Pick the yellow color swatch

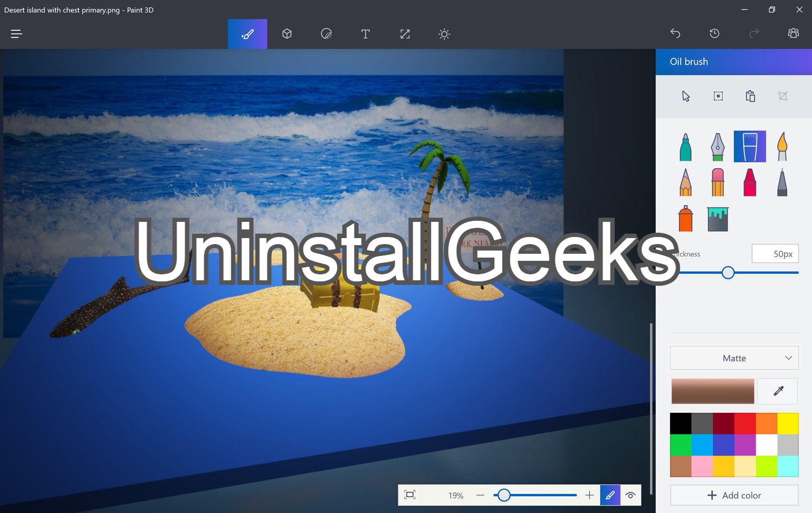[788, 424]
